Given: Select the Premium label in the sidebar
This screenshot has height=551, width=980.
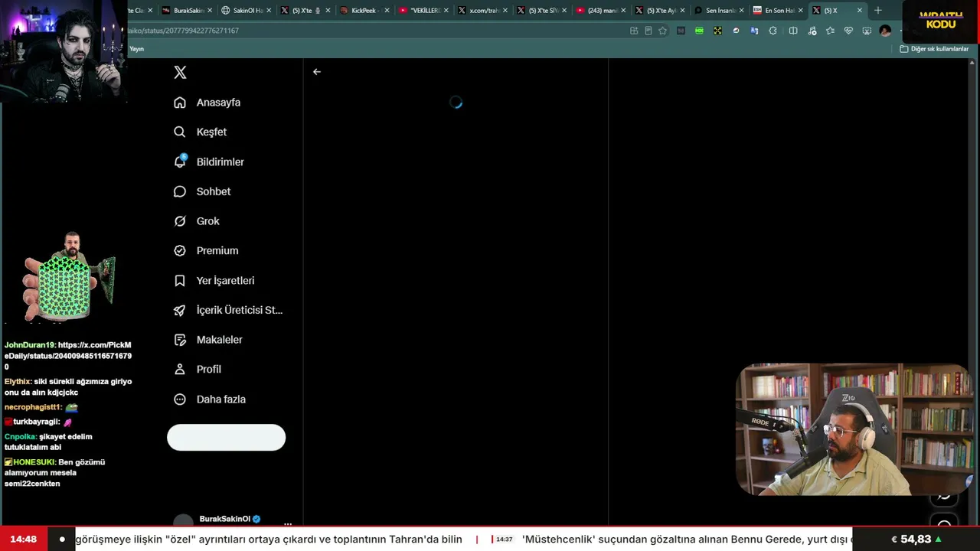Looking at the screenshot, I should click(x=217, y=250).
